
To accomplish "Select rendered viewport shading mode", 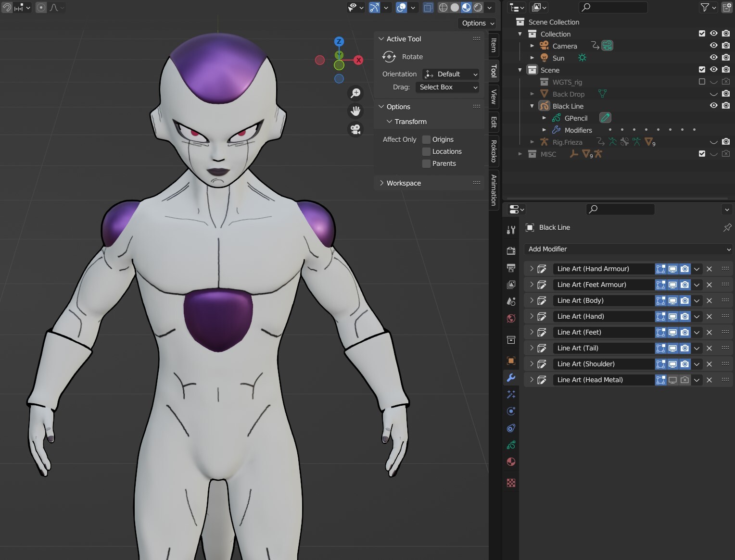I will click(478, 7).
